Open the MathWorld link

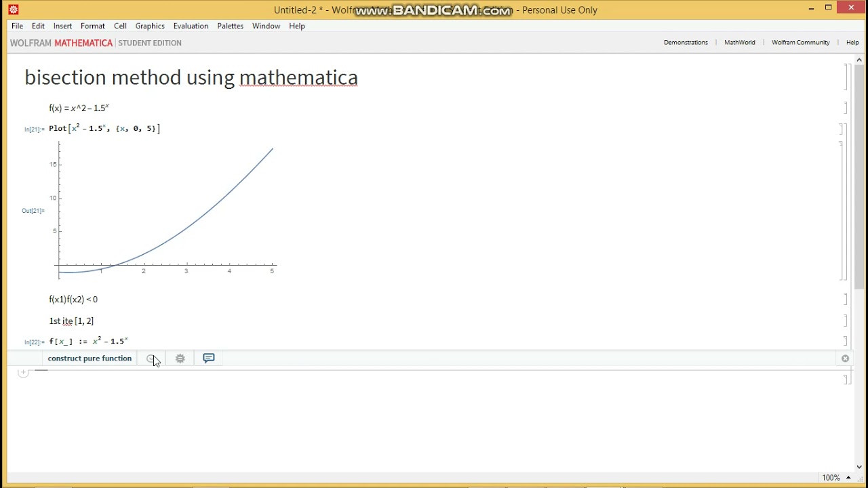click(739, 42)
